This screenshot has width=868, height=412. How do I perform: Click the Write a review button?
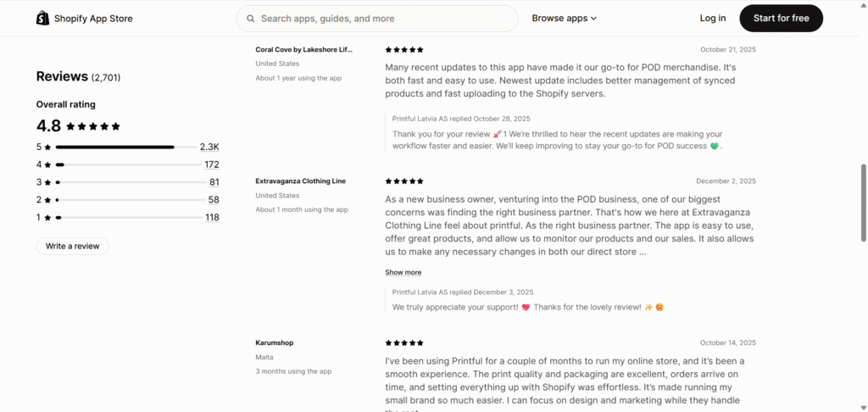pos(72,247)
